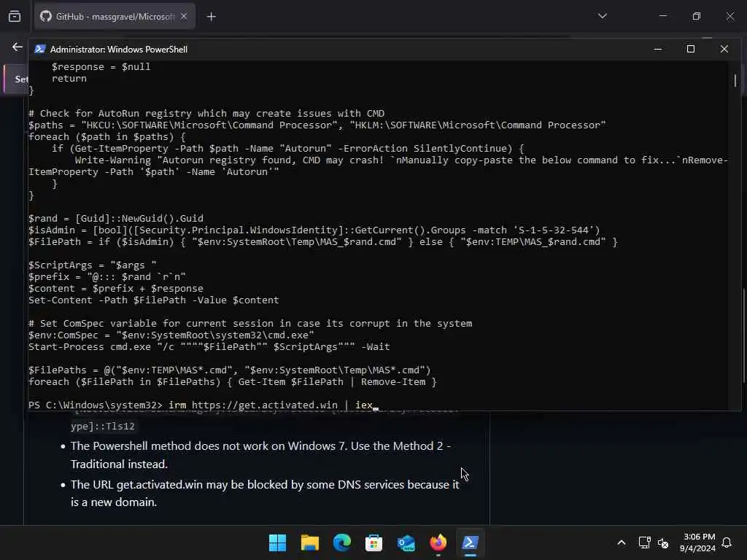This screenshot has width=747, height=560.
Task: Open the network status tray icon
Action: click(644, 542)
